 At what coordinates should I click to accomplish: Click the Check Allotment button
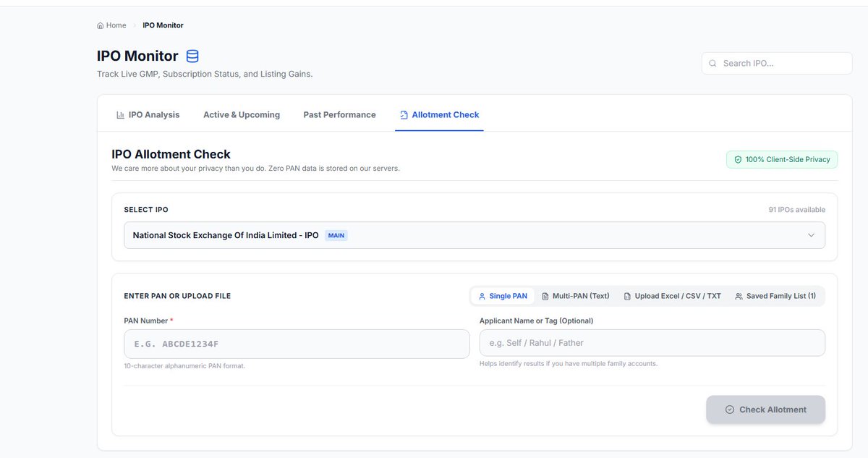click(766, 410)
